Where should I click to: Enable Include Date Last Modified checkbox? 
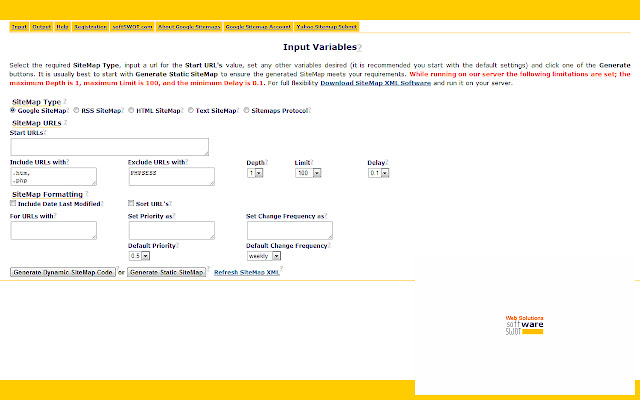[13, 203]
